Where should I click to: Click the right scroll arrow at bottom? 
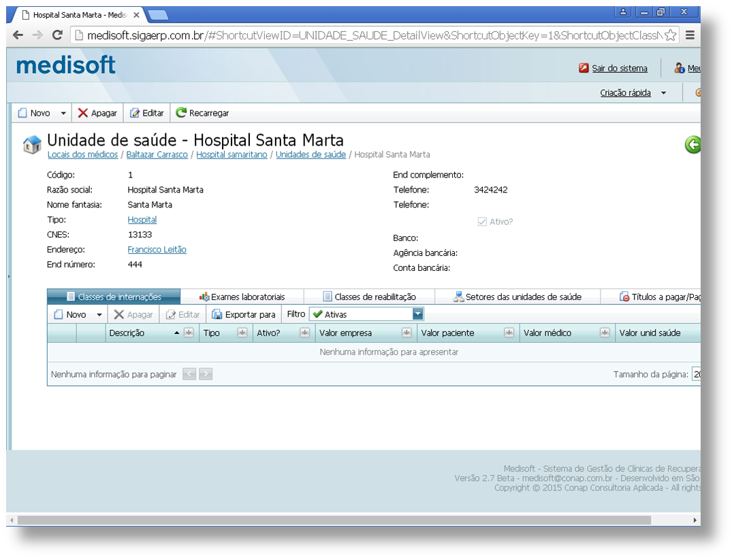[695, 521]
